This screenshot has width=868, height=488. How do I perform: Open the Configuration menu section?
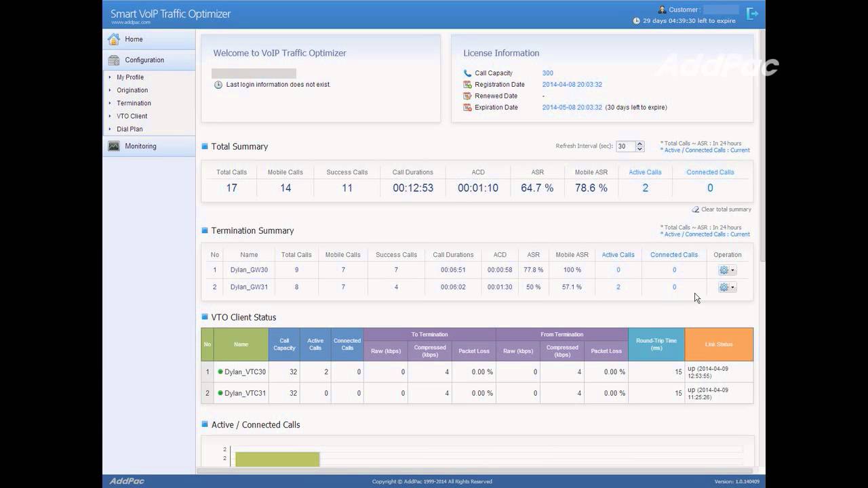click(x=149, y=60)
